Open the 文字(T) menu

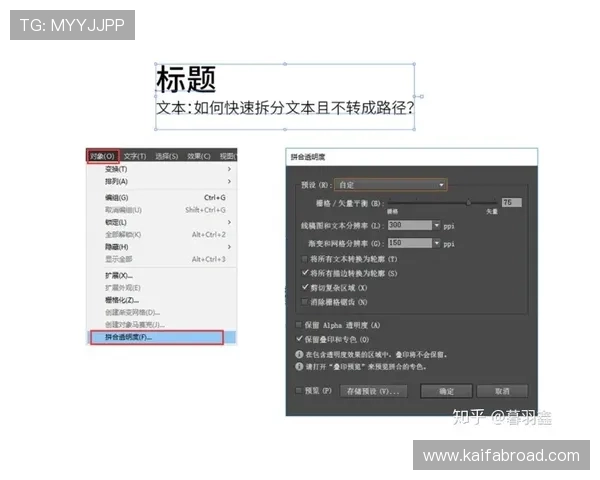pyautogui.click(x=135, y=156)
